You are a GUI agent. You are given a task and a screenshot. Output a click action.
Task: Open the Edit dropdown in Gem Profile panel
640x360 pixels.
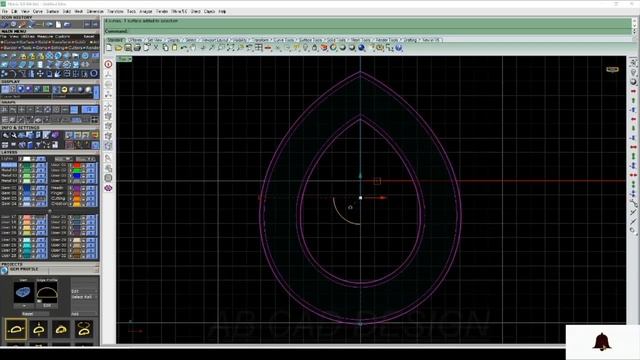coord(84,291)
